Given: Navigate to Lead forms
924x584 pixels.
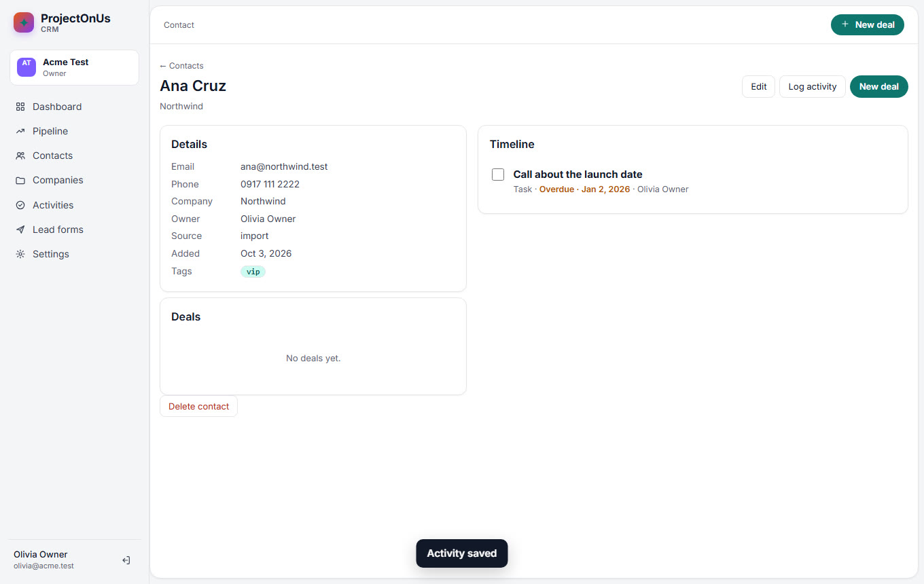Looking at the screenshot, I should tap(74, 230).
